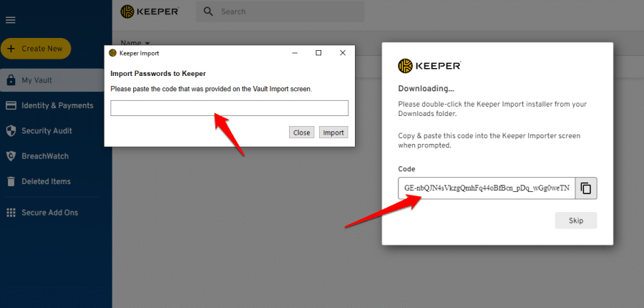Click Import in the Keeper Import window
The width and height of the screenshot is (644, 308).
pyautogui.click(x=333, y=133)
